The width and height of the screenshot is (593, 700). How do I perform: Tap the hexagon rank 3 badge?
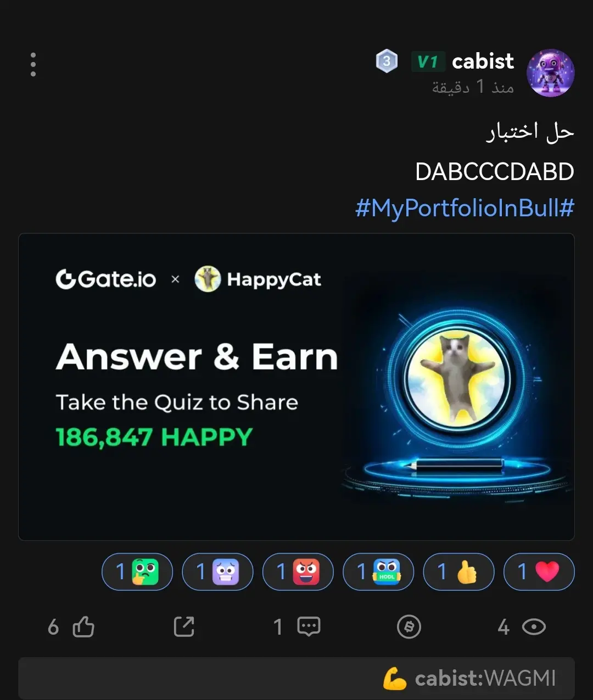pos(387,61)
